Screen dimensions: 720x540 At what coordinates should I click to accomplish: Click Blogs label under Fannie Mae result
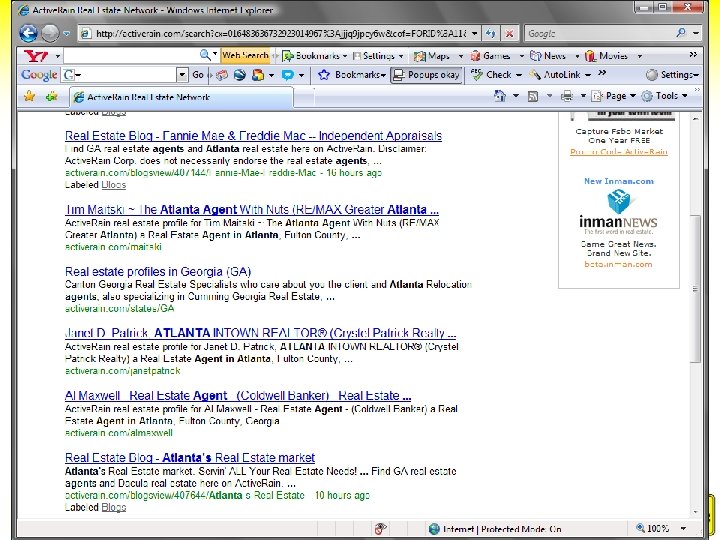point(113,185)
